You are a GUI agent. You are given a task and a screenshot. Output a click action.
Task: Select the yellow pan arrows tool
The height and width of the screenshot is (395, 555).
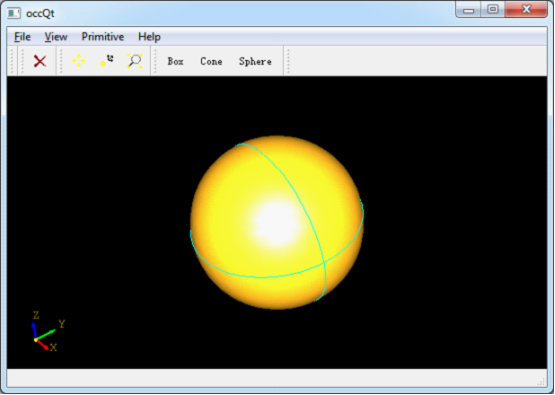click(78, 61)
